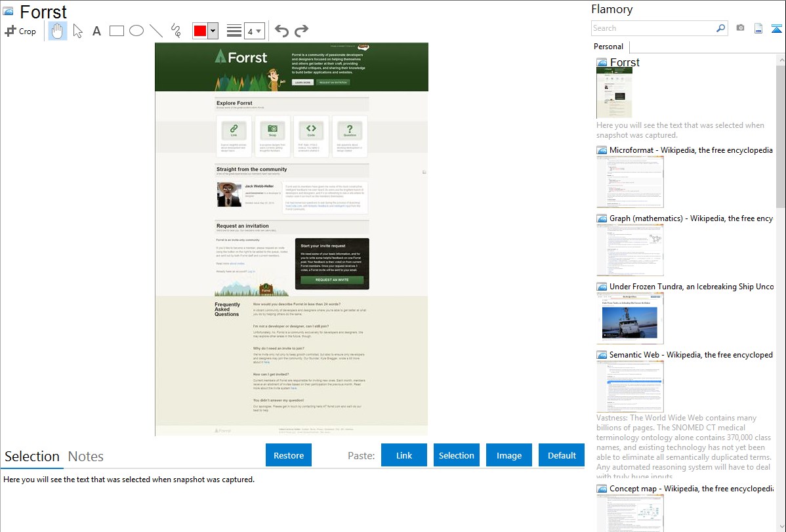Open the Graph (mathematics) thumbnail
This screenshot has width=786, height=532.
[630, 250]
